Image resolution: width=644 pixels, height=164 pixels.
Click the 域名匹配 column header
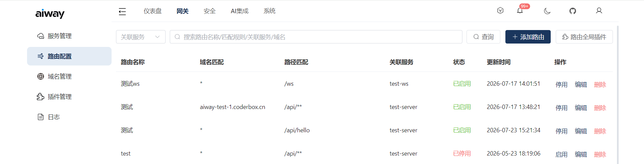[212, 62]
